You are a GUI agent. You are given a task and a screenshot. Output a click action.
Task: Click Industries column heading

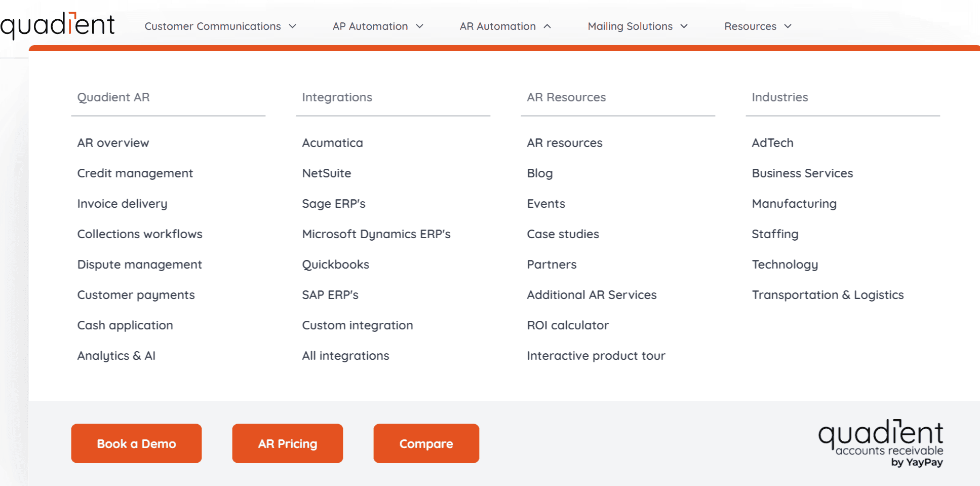(780, 97)
